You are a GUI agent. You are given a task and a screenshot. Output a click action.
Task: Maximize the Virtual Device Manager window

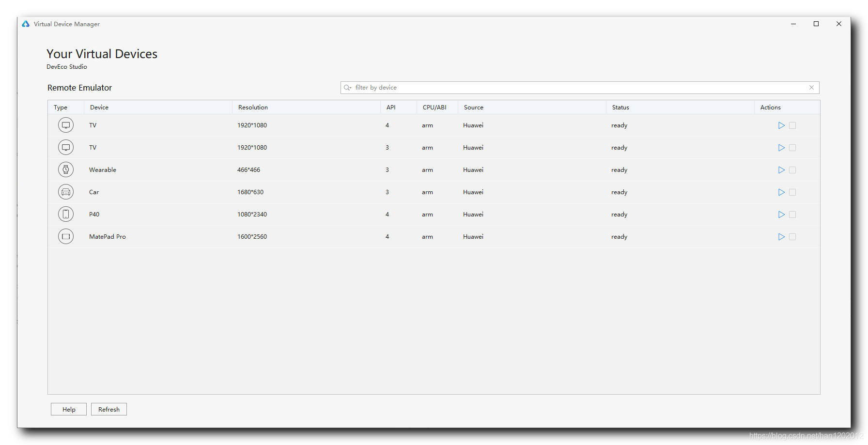pyautogui.click(x=816, y=24)
